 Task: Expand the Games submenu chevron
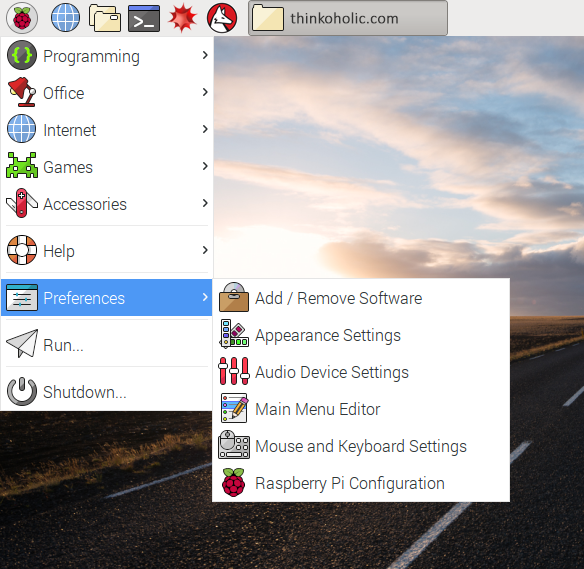pos(205,166)
